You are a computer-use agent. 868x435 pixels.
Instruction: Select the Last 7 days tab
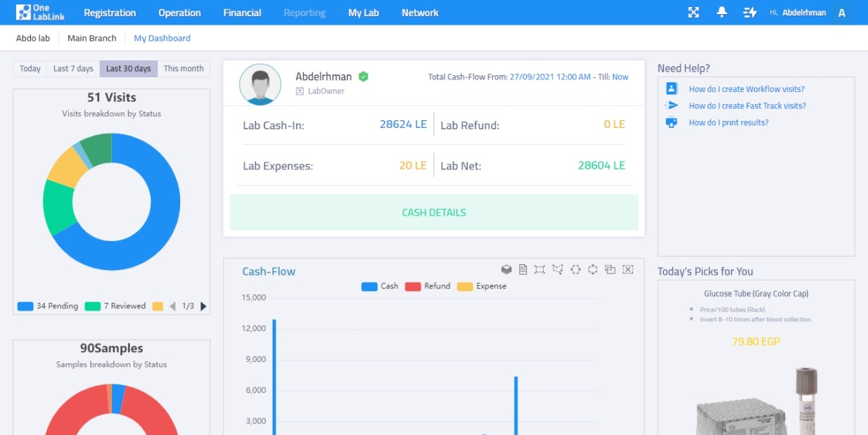[73, 69]
